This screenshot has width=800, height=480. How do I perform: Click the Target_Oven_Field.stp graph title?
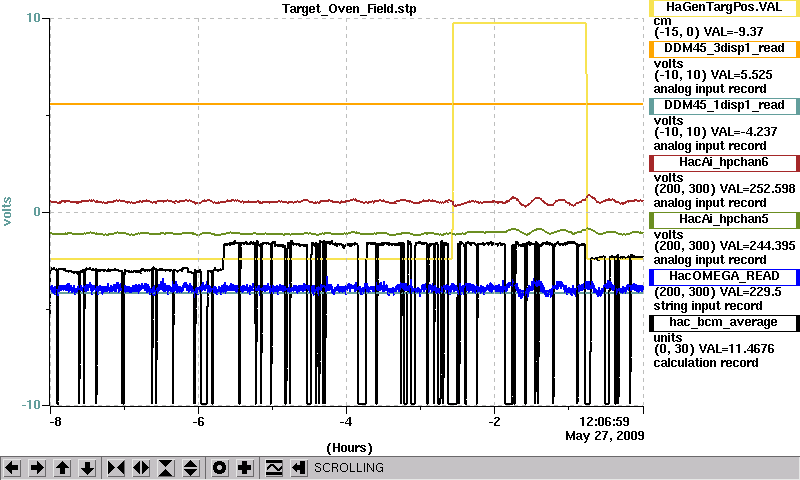click(x=349, y=9)
